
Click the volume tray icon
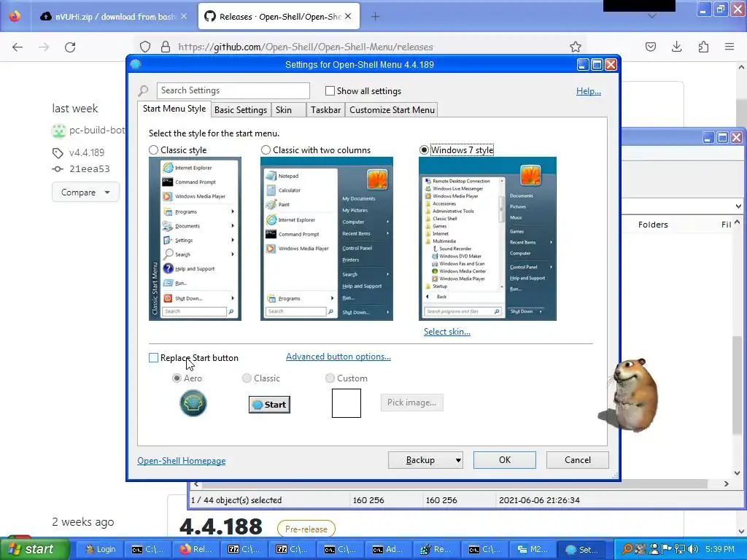(694, 549)
